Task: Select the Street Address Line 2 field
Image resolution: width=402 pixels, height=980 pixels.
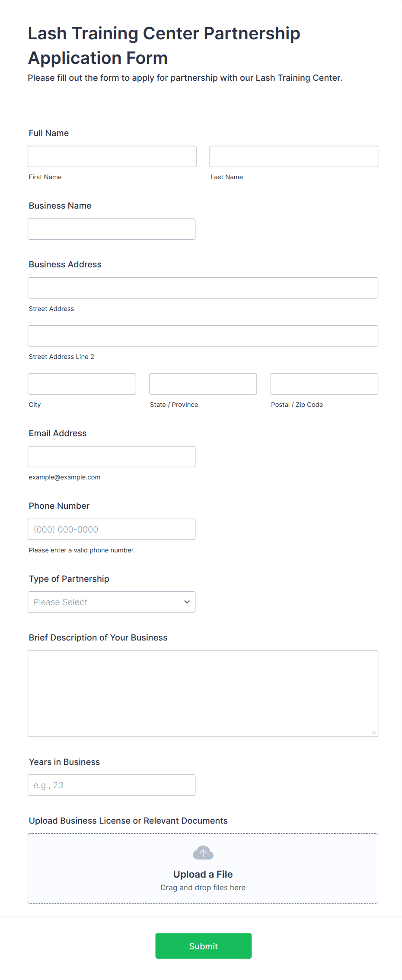Action: (x=203, y=336)
